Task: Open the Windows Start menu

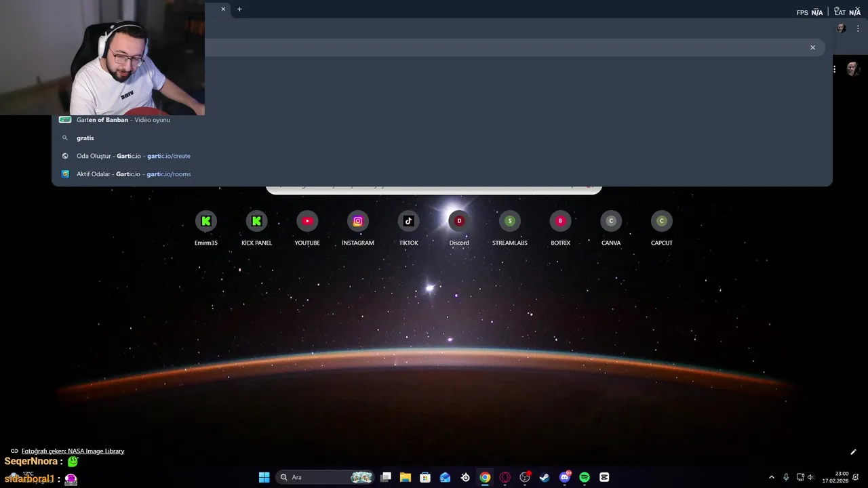Action: coord(264,477)
